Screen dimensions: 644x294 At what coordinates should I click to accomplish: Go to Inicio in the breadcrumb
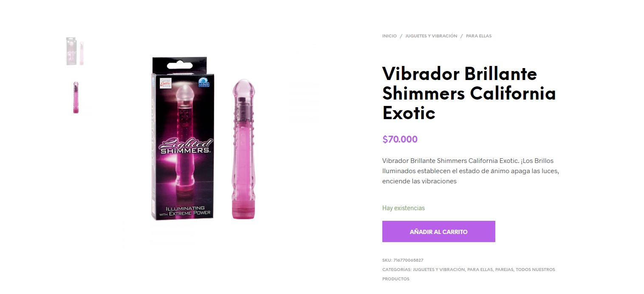(x=389, y=36)
